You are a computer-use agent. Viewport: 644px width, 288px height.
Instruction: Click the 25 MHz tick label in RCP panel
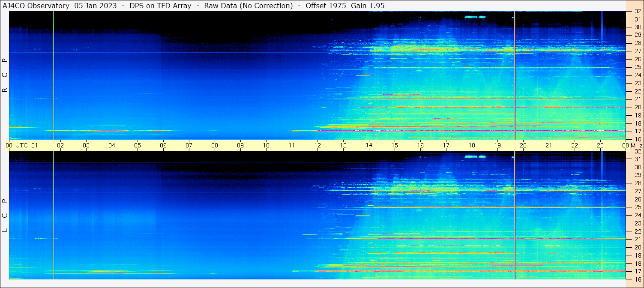(x=638, y=67)
